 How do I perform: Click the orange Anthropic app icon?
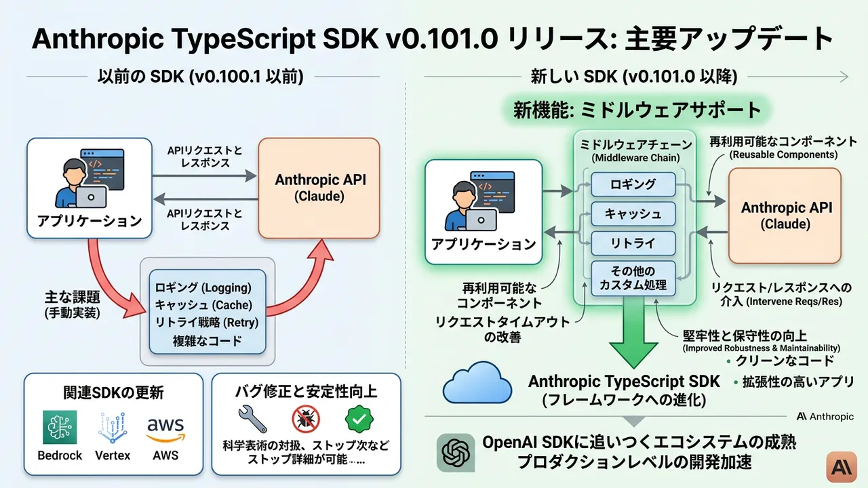pyautogui.click(x=842, y=468)
